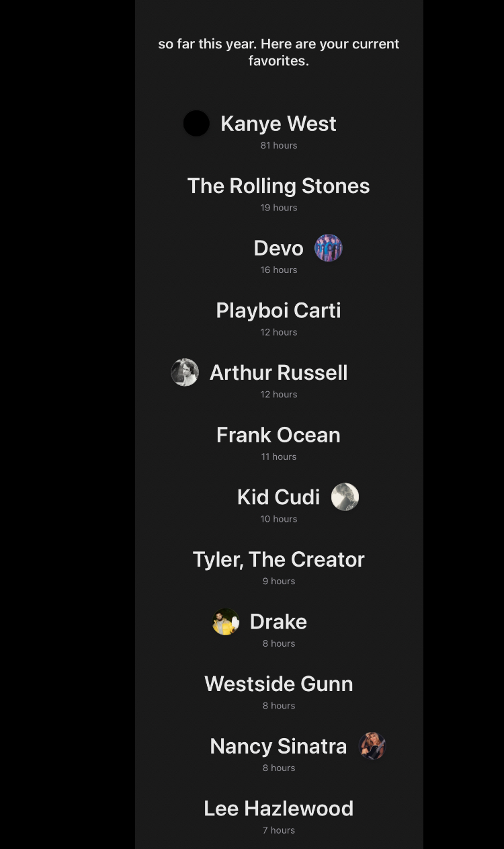Image resolution: width=504 pixels, height=849 pixels.
Task: Click the 81 hours label under Kanye West
Action: [279, 145]
